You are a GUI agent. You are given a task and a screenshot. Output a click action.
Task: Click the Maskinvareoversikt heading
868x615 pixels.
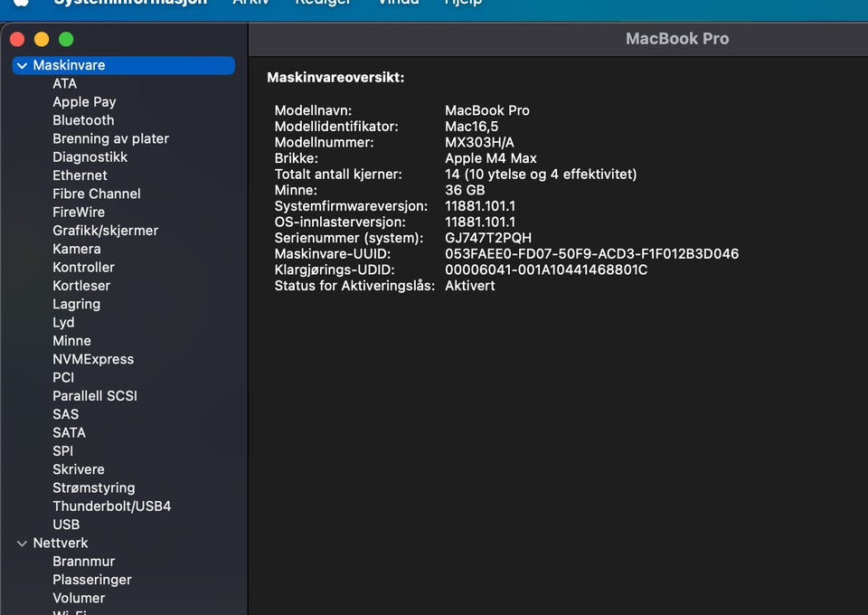(x=335, y=78)
